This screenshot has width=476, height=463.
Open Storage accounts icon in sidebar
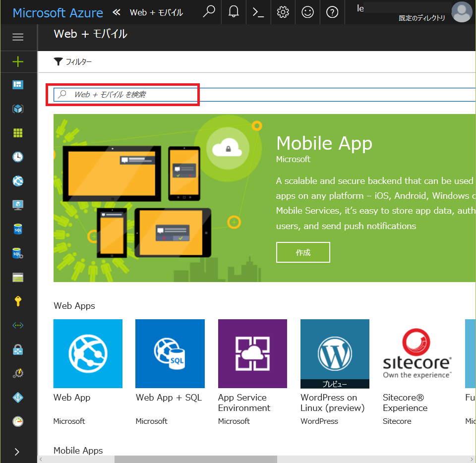[x=18, y=277]
